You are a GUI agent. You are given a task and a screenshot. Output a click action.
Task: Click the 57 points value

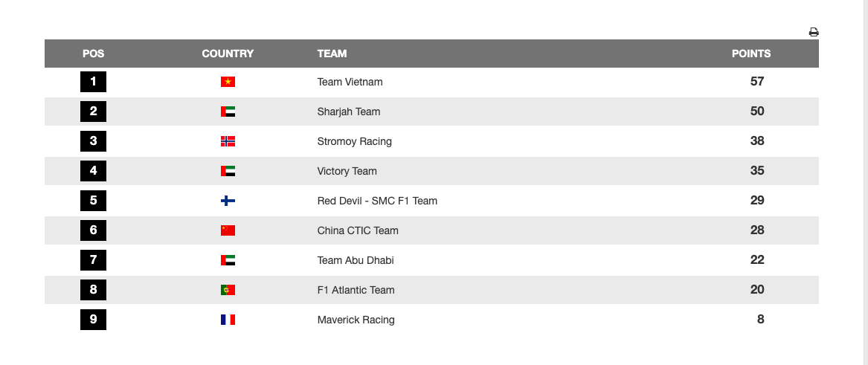(x=757, y=82)
